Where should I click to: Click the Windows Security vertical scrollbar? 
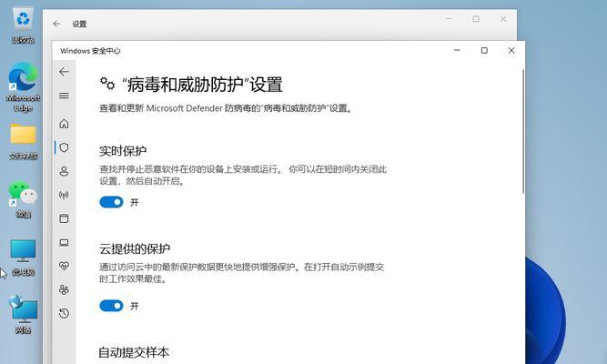(523, 132)
